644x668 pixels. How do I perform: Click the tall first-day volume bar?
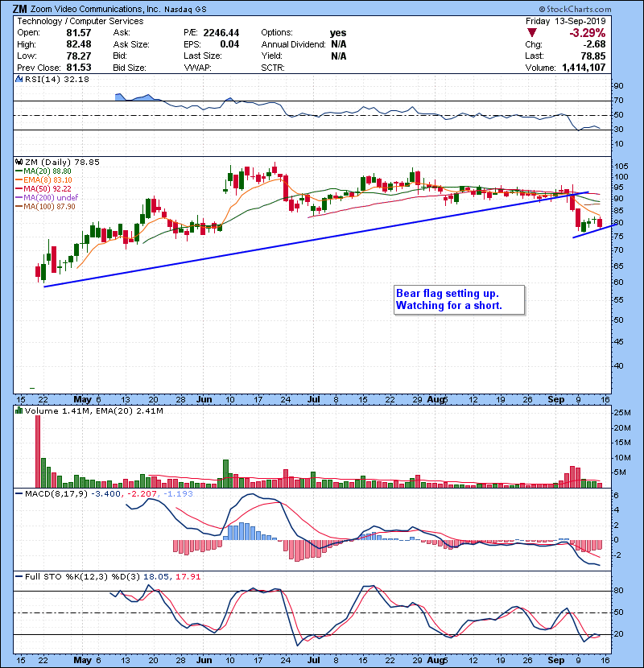pyautogui.click(x=38, y=452)
